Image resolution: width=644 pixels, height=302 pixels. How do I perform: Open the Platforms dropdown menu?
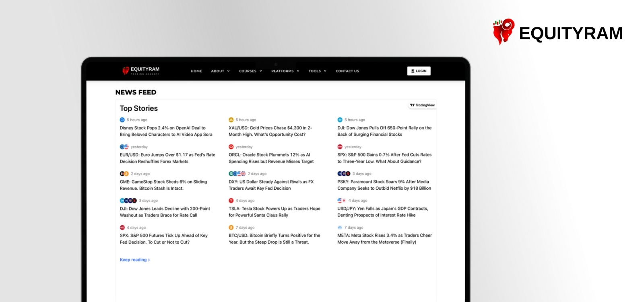coord(285,71)
